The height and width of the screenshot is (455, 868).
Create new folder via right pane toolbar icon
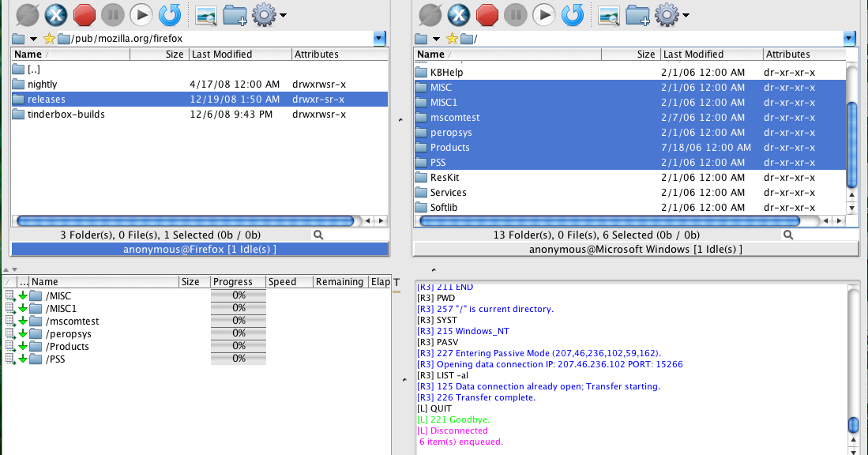(638, 16)
